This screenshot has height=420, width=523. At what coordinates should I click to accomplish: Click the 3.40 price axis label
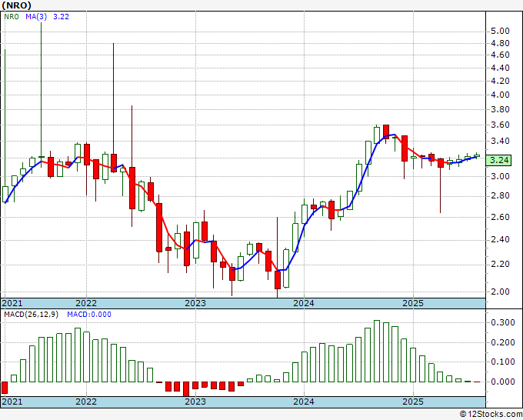click(x=500, y=141)
